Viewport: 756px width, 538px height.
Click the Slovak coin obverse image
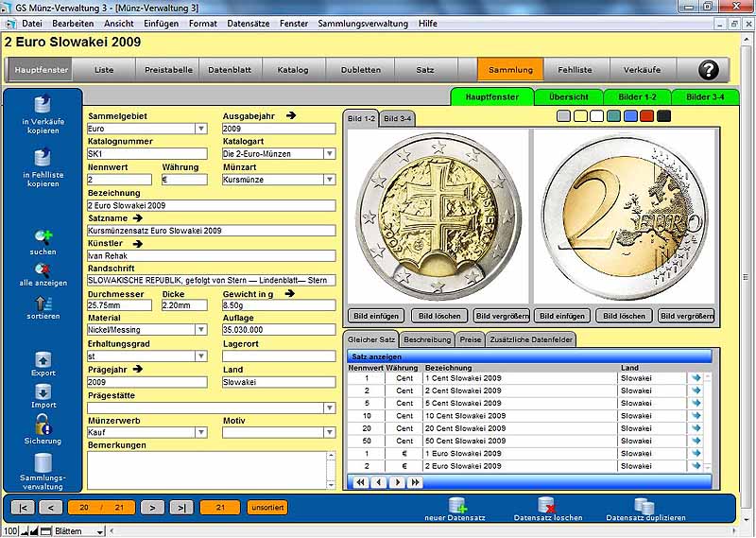pyautogui.click(x=438, y=217)
